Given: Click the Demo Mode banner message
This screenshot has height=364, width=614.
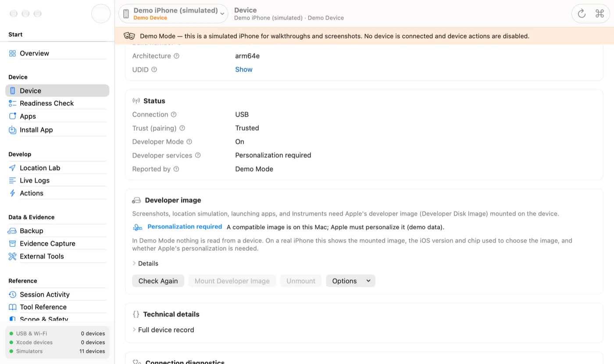Looking at the screenshot, I should click(x=335, y=36).
